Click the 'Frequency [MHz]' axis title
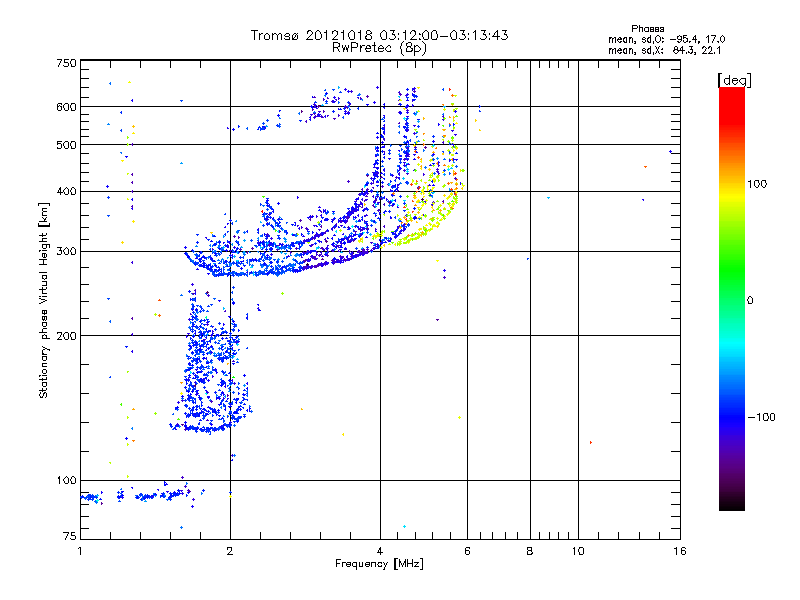 click(x=379, y=564)
